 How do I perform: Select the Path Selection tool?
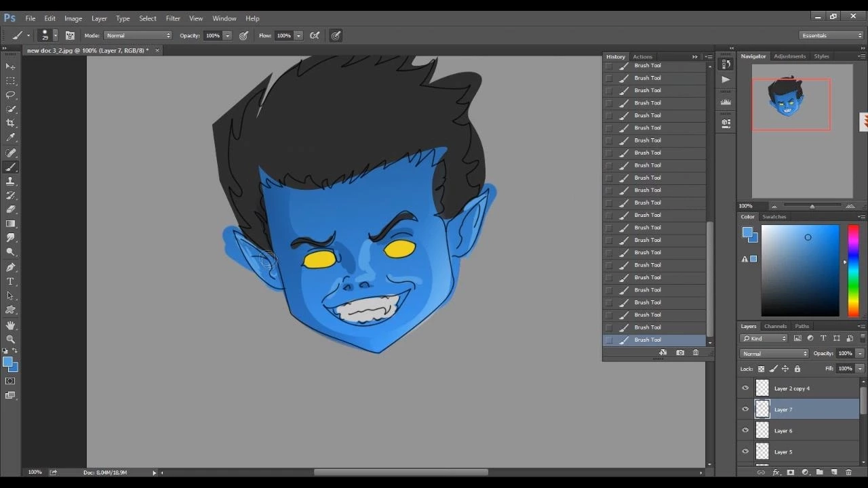(x=10, y=296)
